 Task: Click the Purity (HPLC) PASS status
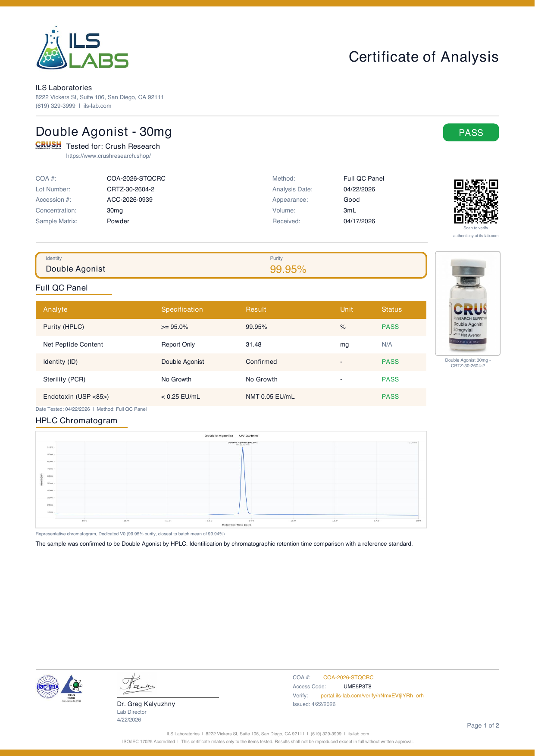click(390, 327)
